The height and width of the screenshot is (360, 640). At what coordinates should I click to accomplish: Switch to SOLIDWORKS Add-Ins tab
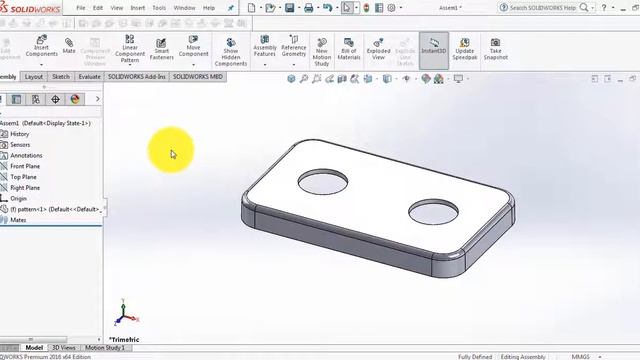[x=137, y=77]
